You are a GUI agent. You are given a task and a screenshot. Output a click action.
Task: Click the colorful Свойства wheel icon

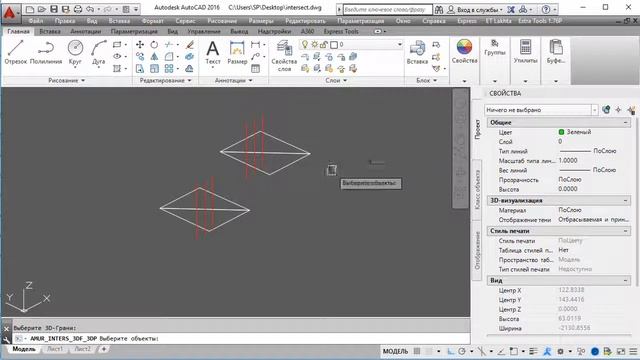click(x=464, y=47)
